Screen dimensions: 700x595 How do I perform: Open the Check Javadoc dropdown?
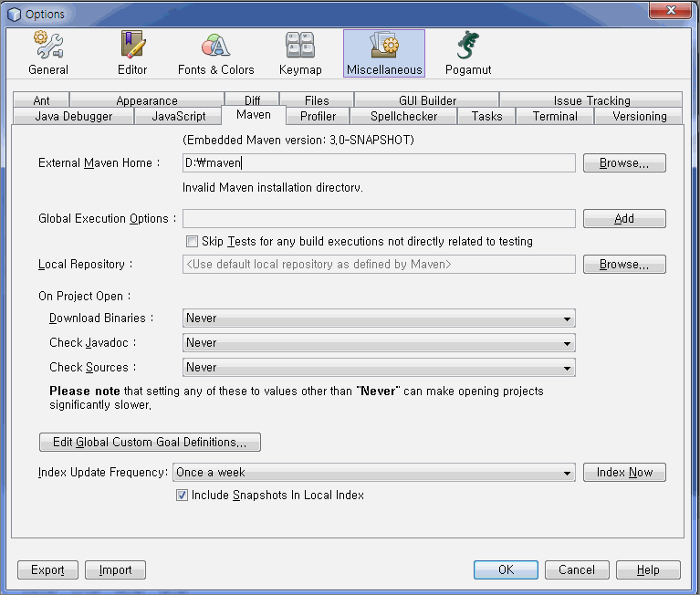tap(379, 343)
